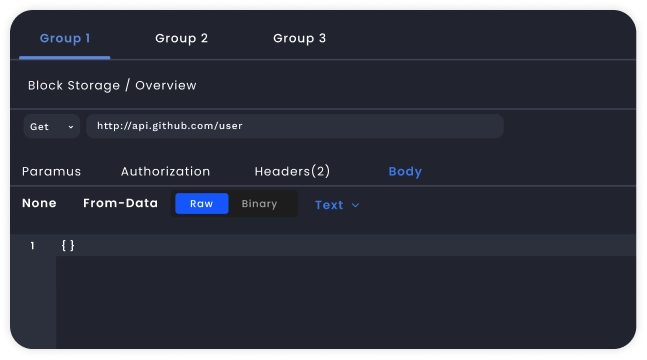Image resolution: width=647 pixels, height=360 pixels.
Task: Select the Binary toggle option
Action: tap(260, 204)
